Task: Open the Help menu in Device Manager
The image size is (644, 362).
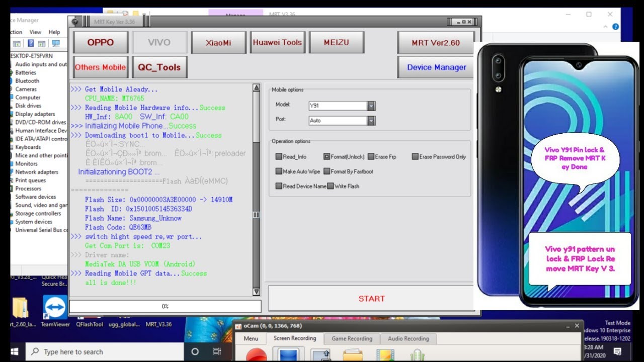Action: 54,32
